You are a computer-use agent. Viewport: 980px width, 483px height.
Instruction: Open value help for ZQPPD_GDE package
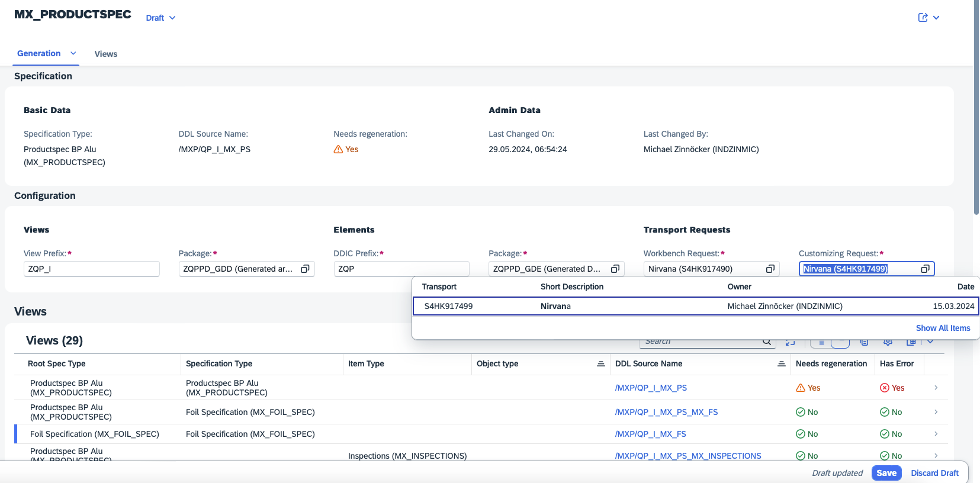[615, 269]
